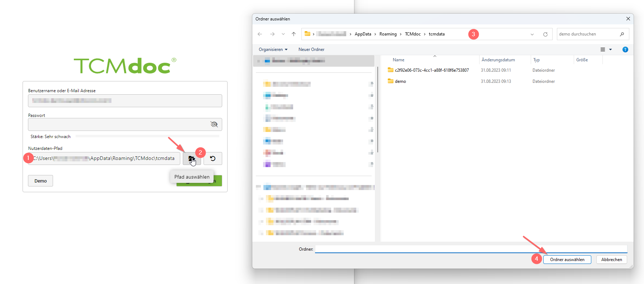The height and width of the screenshot is (284, 644).
Task: Click the help question mark icon
Action: coord(625,49)
